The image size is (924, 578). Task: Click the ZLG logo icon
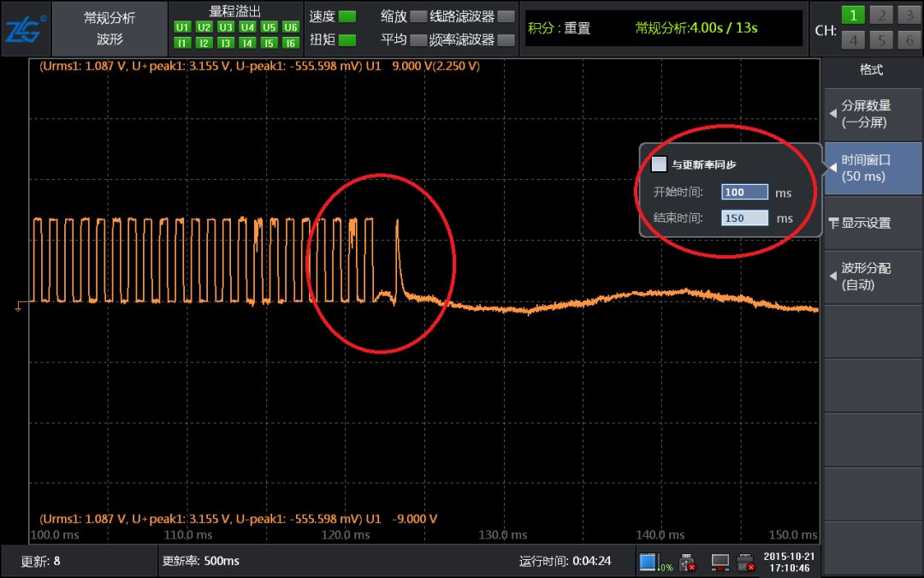pos(24,29)
